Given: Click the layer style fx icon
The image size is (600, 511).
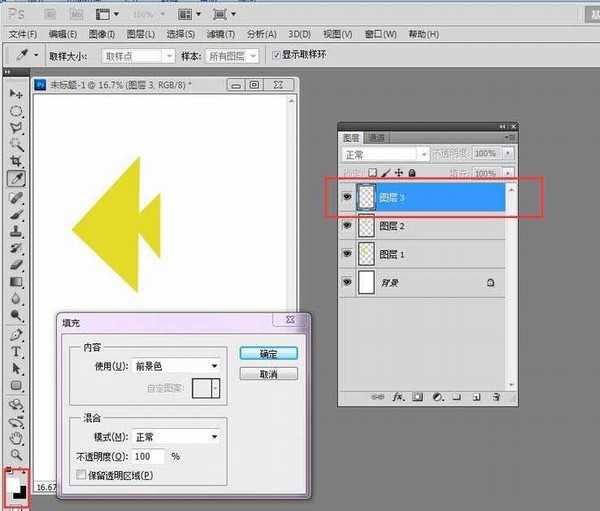Looking at the screenshot, I should 397,397.
